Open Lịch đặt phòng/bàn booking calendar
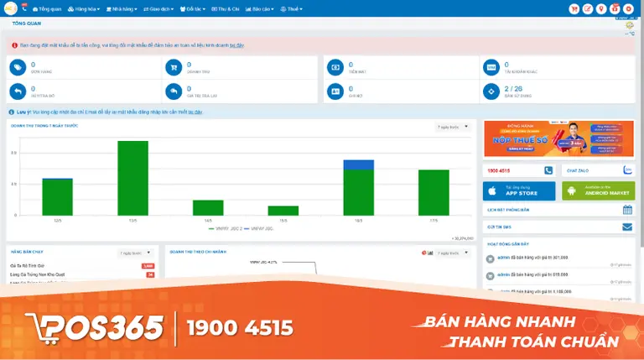 click(x=558, y=210)
